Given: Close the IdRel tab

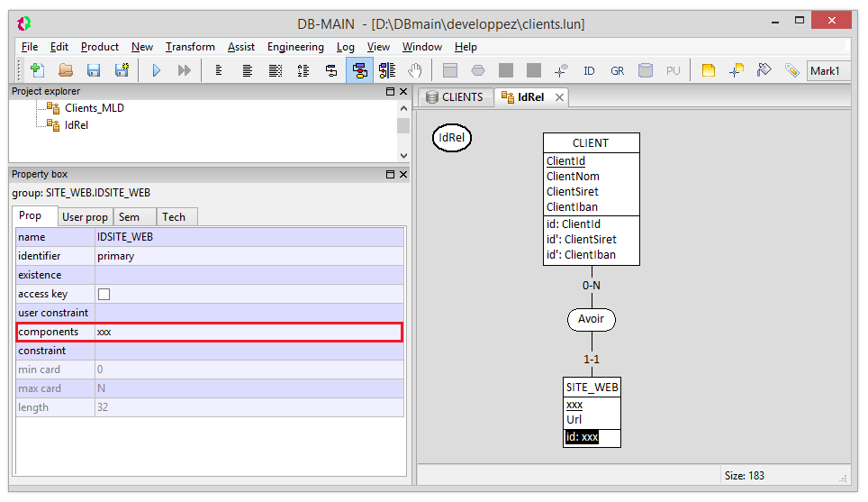Looking at the screenshot, I should (560, 97).
